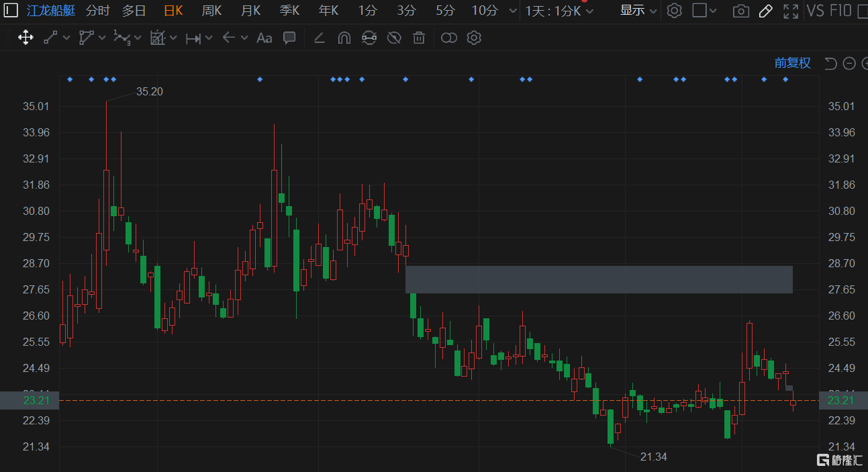Switch to the 分时 chart tab
Image resolution: width=868 pixels, height=472 pixels.
(98, 10)
